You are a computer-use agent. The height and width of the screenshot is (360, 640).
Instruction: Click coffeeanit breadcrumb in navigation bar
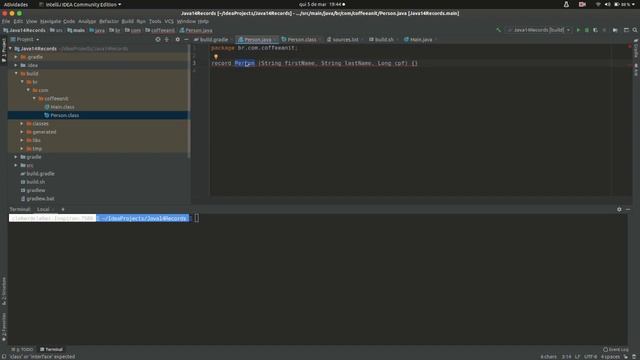pyautogui.click(x=160, y=30)
